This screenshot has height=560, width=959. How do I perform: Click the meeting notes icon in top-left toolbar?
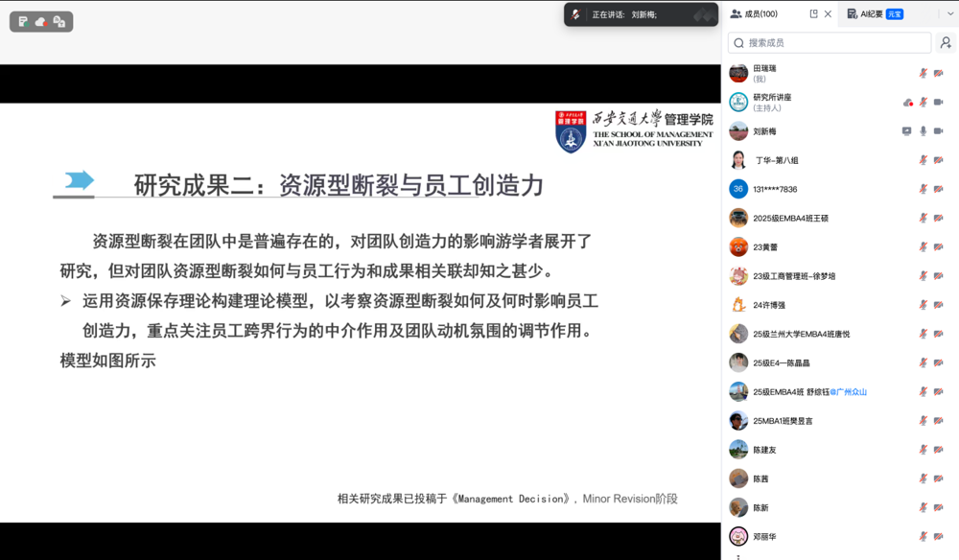pyautogui.click(x=23, y=21)
